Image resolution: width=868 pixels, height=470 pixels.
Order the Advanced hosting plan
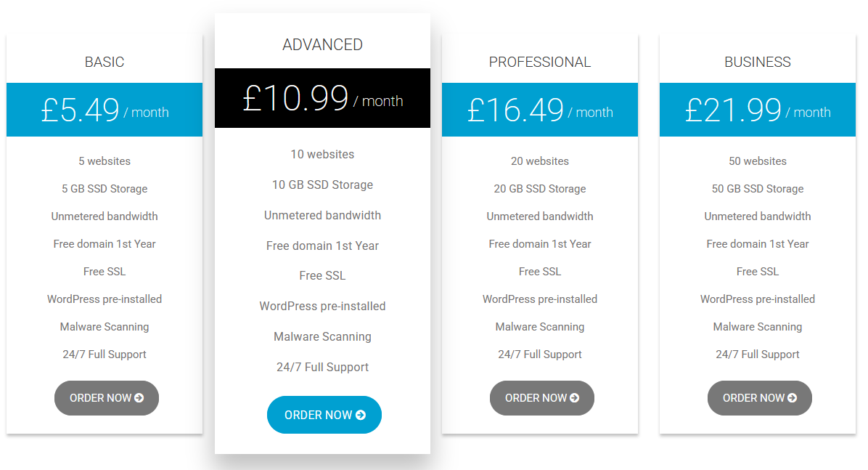(x=324, y=415)
